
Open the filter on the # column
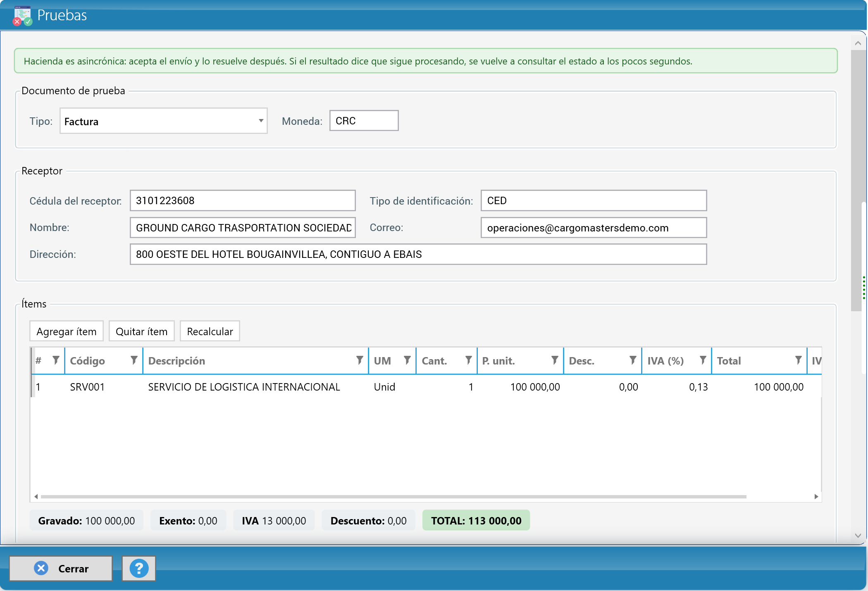pyautogui.click(x=56, y=360)
